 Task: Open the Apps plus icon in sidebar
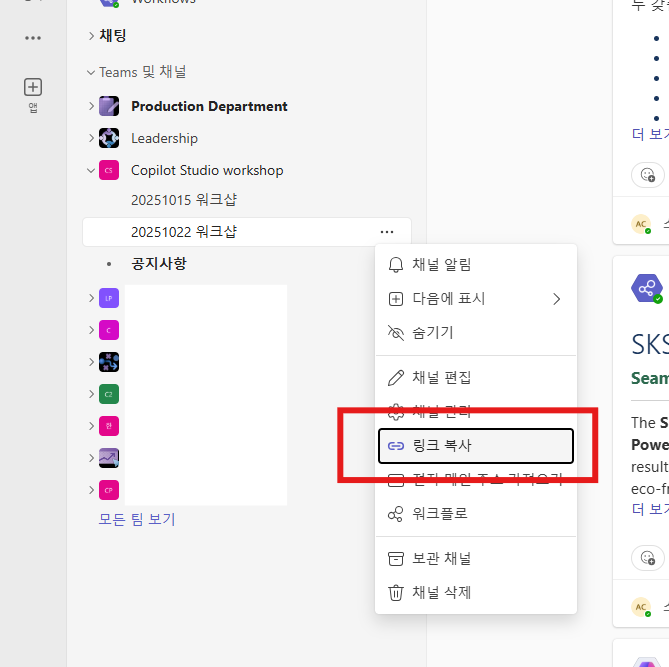[x=33, y=87]
